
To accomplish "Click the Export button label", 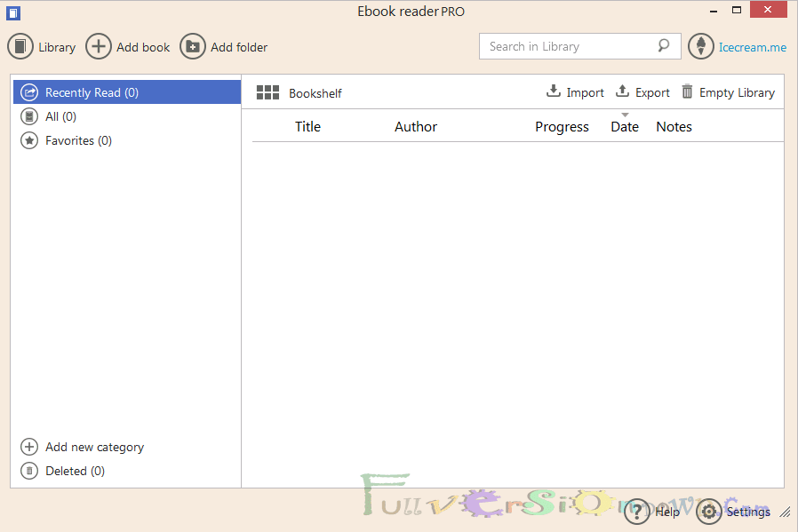I will pos(652,92).
